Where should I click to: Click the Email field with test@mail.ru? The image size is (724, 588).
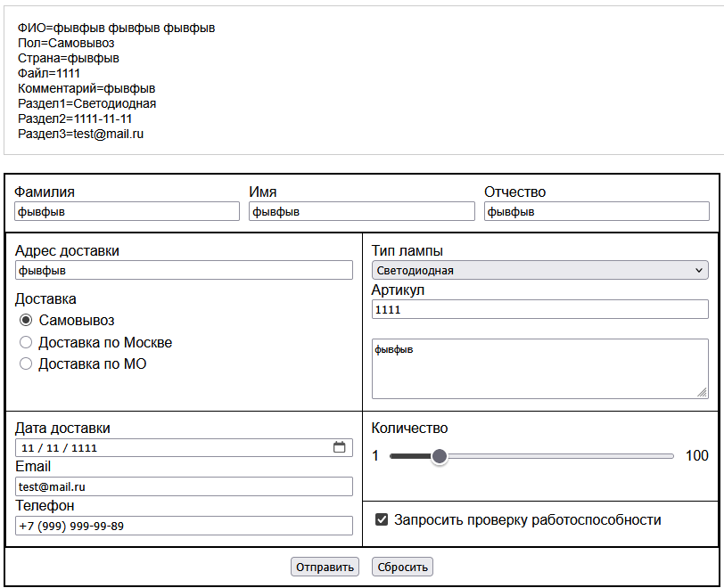[184, 486]
